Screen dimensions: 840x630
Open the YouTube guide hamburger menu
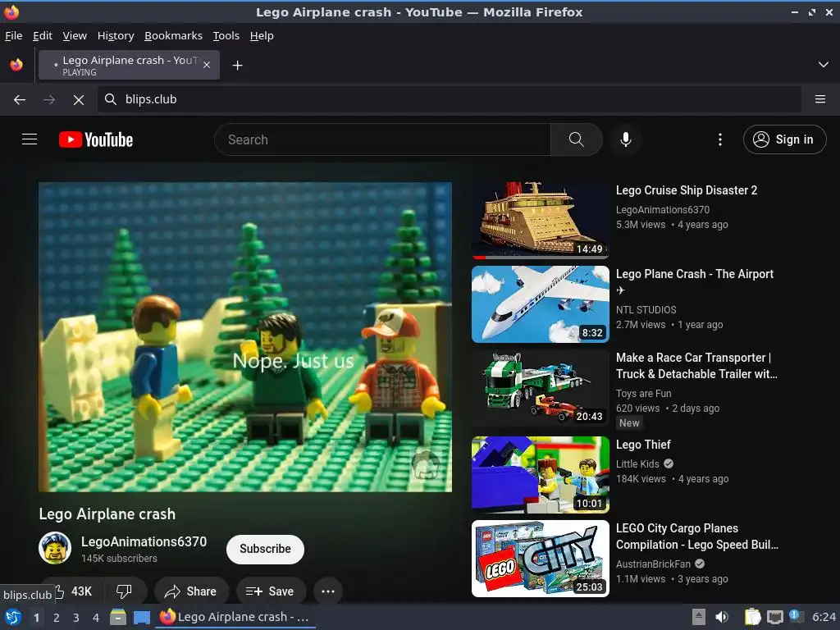pyautogui.click(x=30, y=139)
